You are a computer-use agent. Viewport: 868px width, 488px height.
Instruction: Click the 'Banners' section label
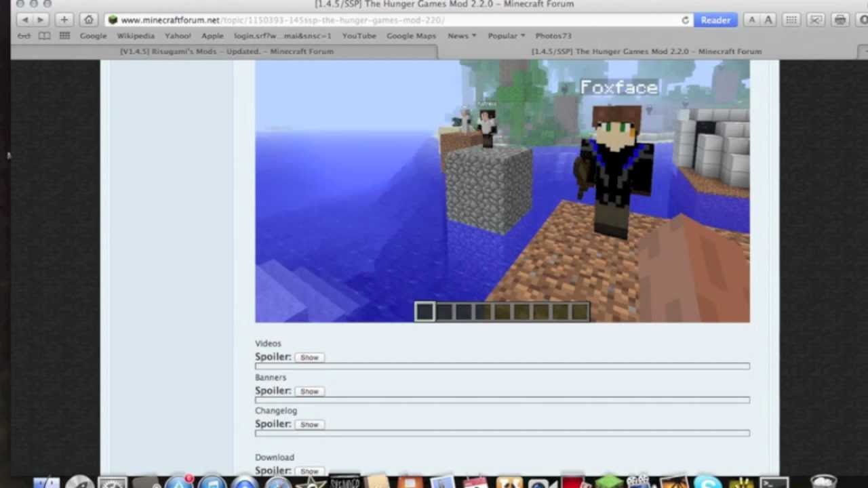tap(271, 378)
